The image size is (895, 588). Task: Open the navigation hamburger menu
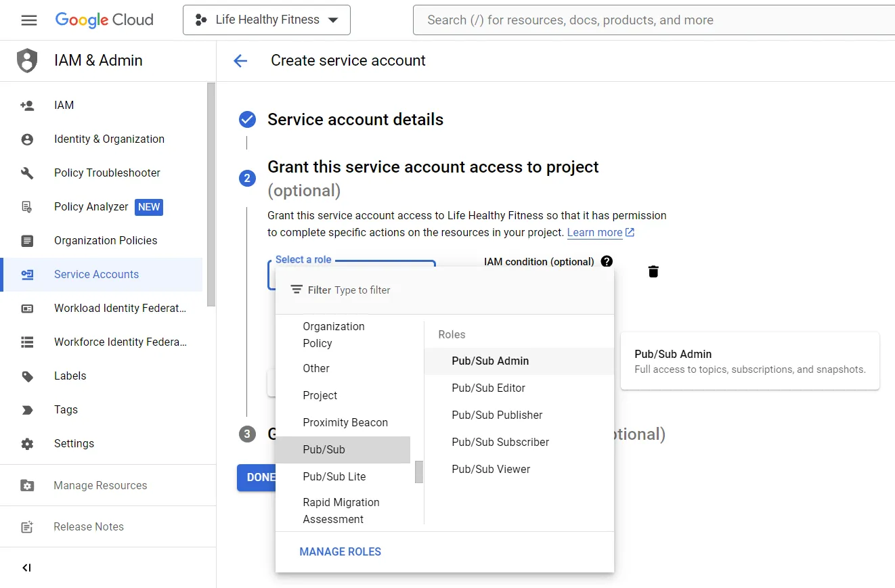[28, 20]
